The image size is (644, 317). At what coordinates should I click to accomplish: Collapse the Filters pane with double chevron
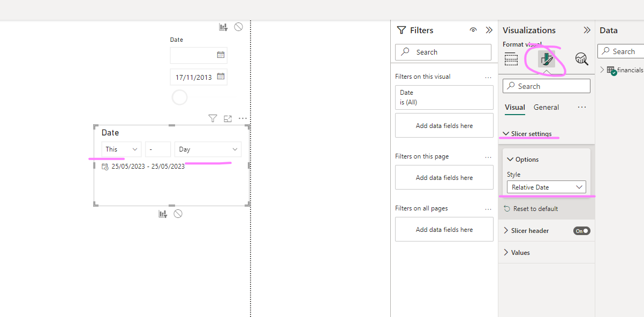tap(489, 31)
